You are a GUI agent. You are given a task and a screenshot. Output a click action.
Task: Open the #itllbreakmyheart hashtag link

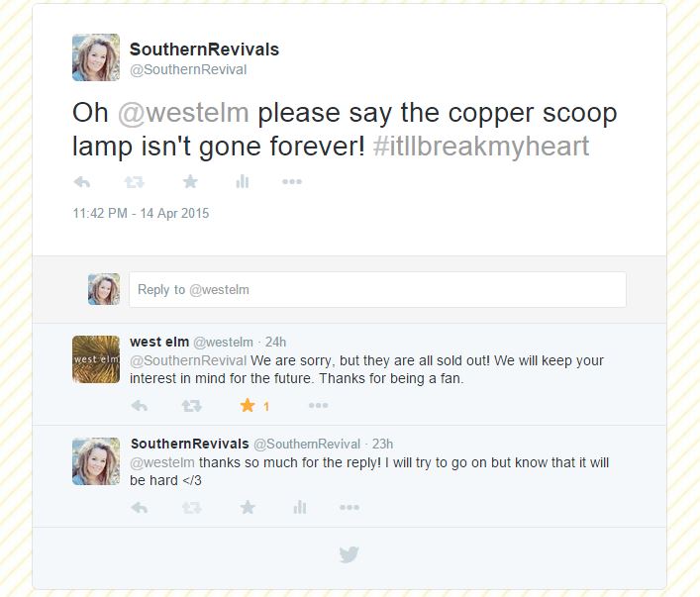click(x=481, y=147)
